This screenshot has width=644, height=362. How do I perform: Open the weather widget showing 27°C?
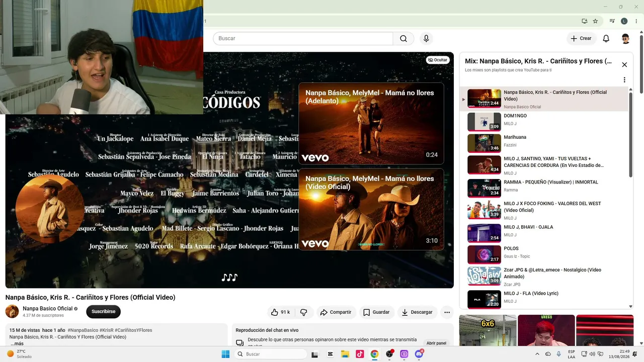pyautogui.click(x=19, y=354)
